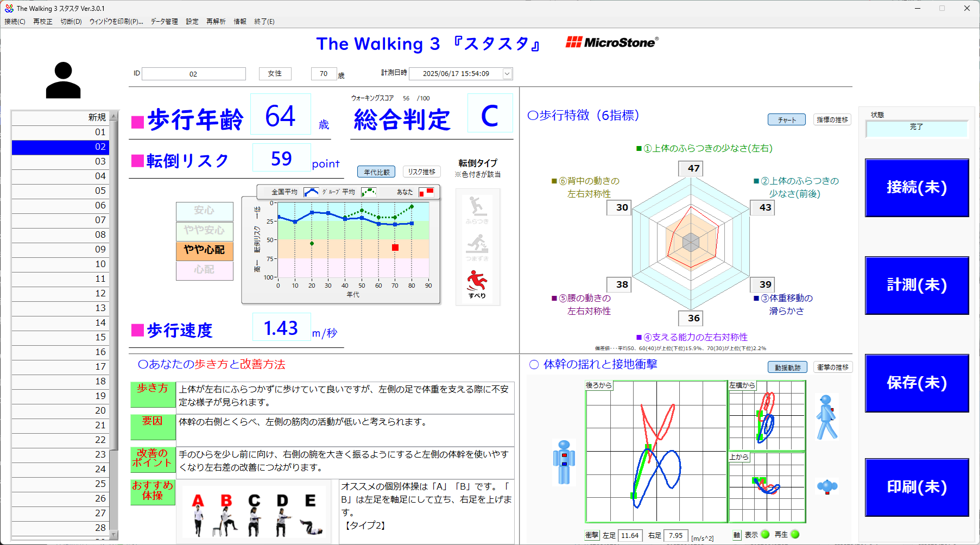The height and width of the screenshot is (545, 980).
Task: Open the データ管理 menu
Action: [x=165, y=22]
